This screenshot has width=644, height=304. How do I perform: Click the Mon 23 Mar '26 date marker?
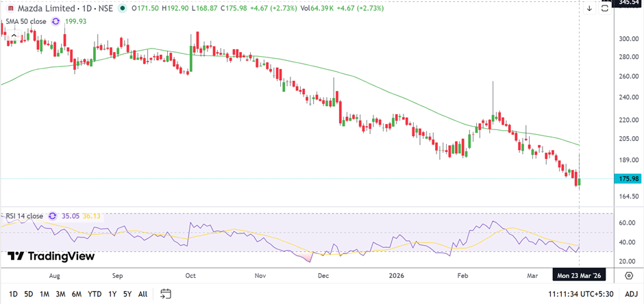[x=580, y=275]
